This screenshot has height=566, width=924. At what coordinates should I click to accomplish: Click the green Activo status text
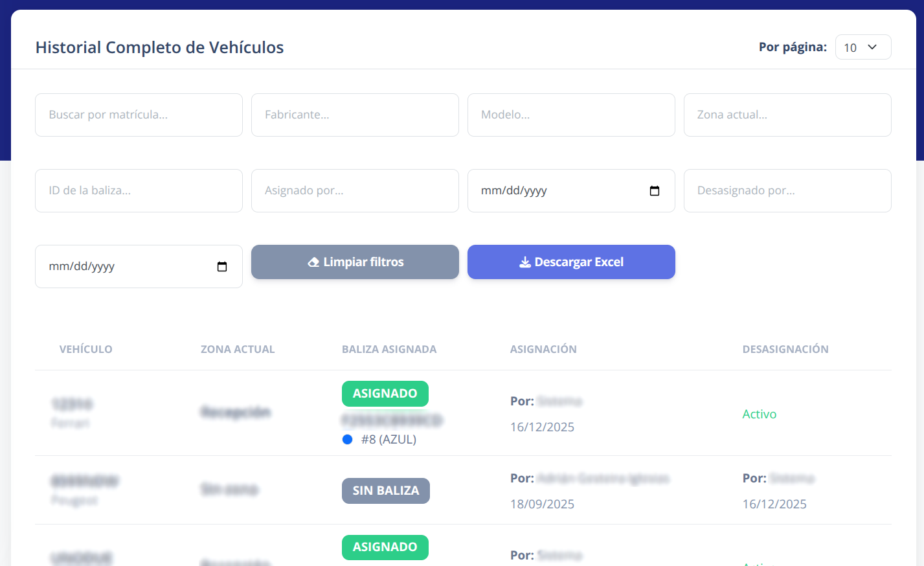tap(759, 414)
